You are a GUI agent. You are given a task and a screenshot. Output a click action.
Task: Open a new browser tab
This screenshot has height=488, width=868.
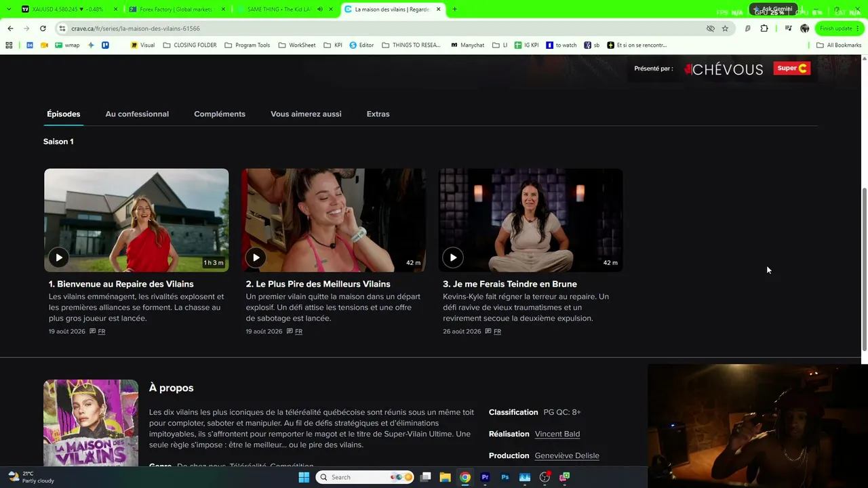454,9
